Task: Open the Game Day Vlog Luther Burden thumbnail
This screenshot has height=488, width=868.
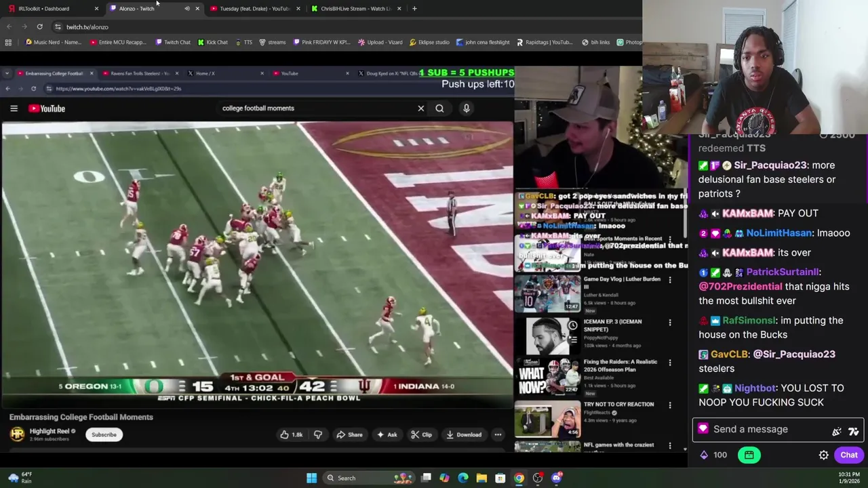Action: click(547, 293)
